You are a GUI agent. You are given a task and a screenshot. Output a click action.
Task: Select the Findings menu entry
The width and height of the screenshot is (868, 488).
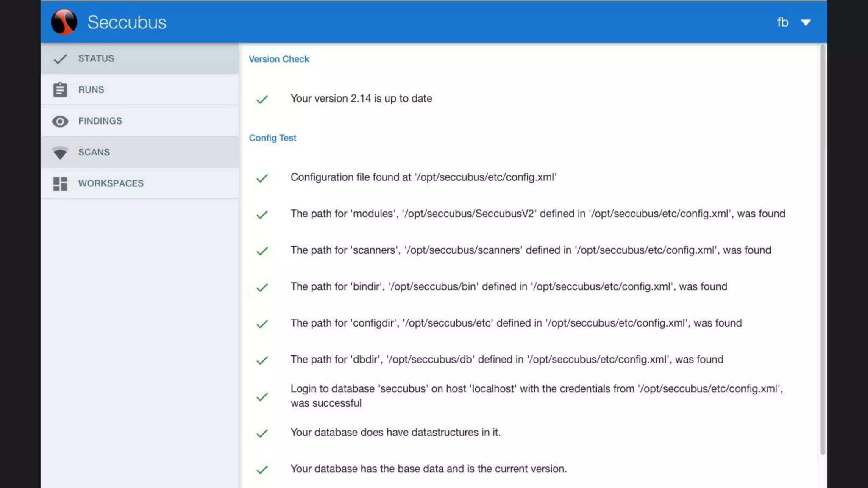(x=100, y=121)
